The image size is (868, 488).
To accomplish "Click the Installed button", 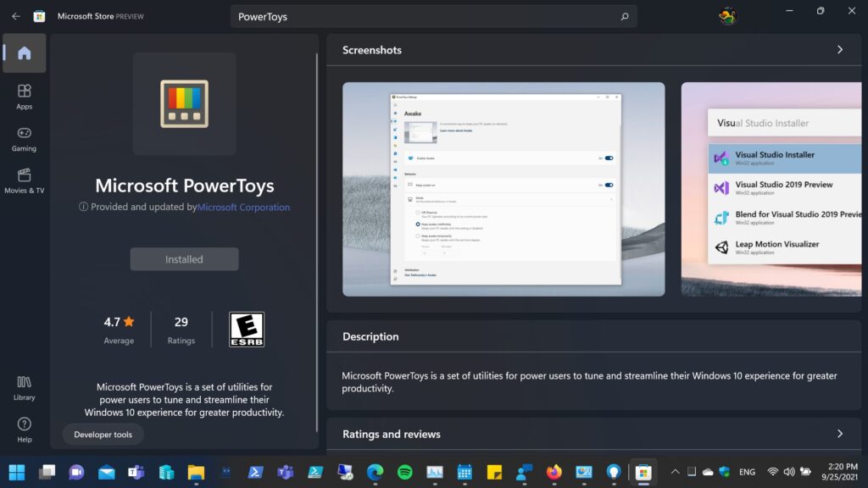I will [x=184, y=259].
